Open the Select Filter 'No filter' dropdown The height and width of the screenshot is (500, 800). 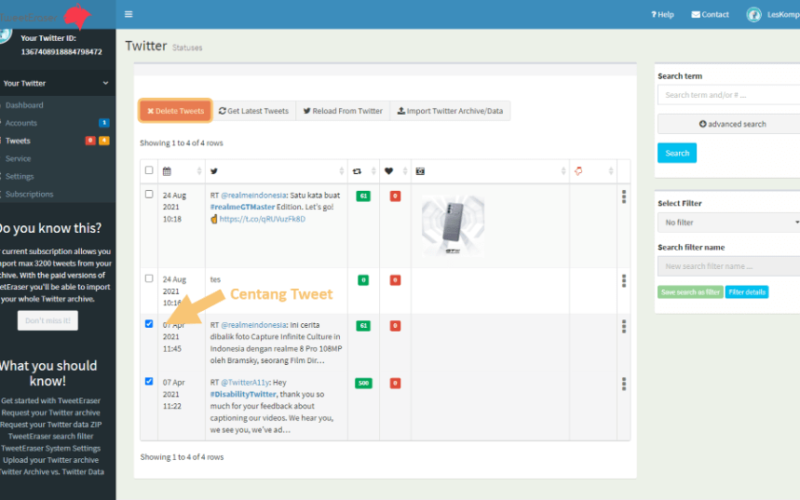pos(729,222)
